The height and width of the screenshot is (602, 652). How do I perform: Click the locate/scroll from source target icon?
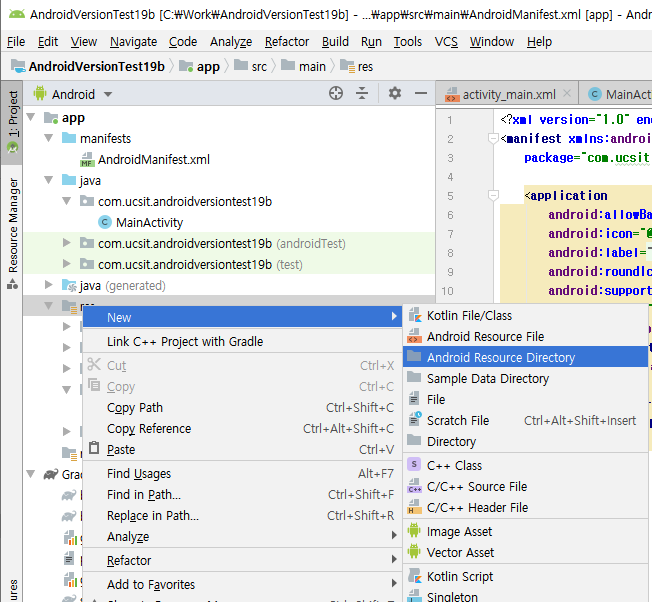tap(336, 94)
